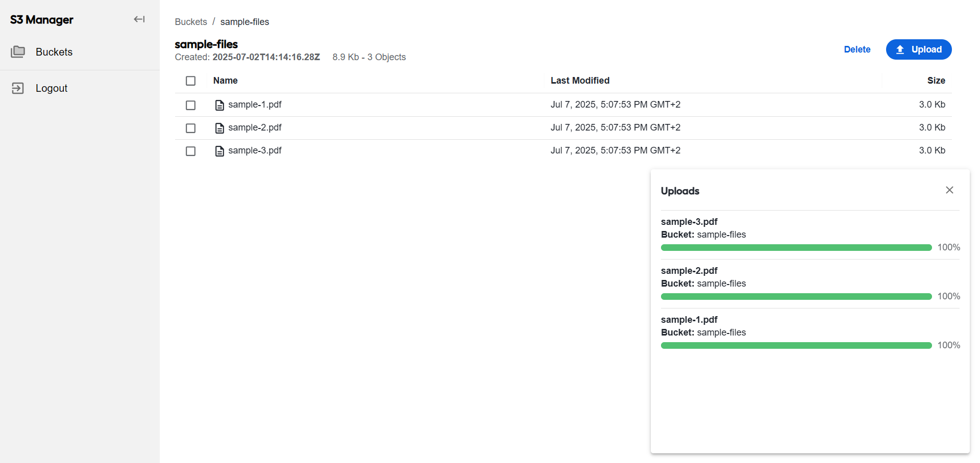Viewport: 980px width, 463px height.
Task: Check the box for sample-1.pdf
Action: [190, 105]
